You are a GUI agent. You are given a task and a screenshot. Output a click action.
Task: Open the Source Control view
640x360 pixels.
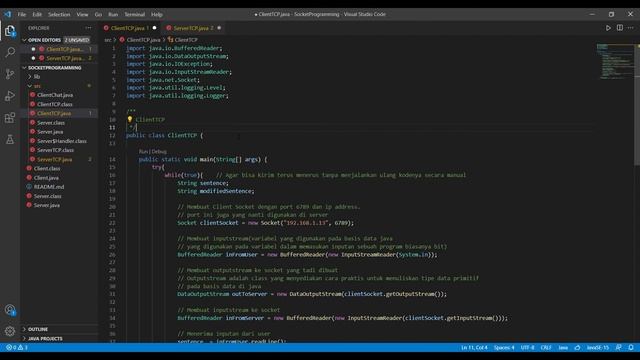pos(10,74)
